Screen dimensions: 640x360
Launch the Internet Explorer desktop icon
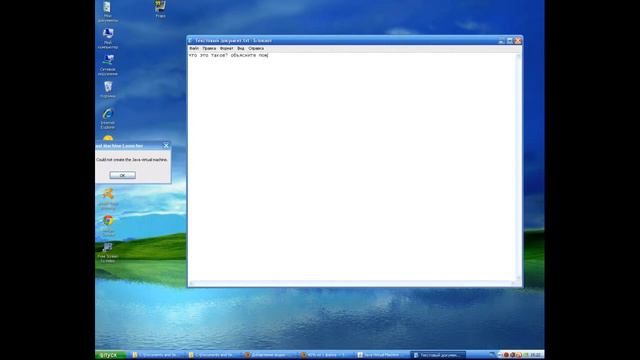coord(108,118)
